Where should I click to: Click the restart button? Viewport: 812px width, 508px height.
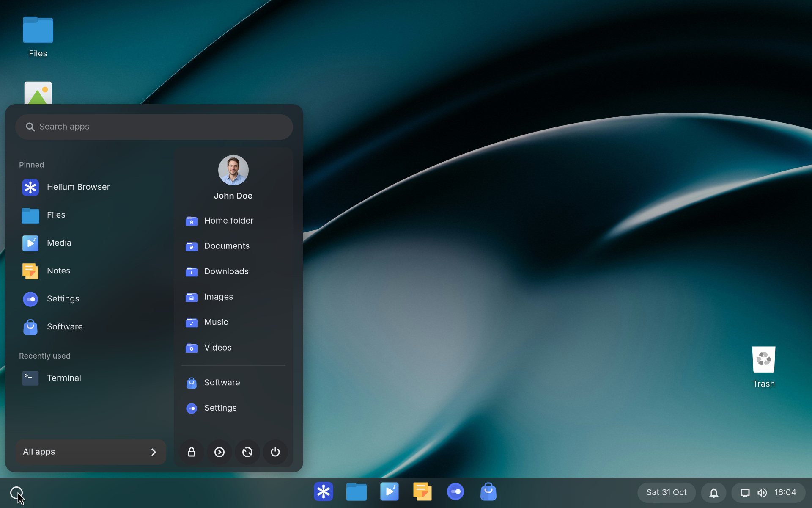click(x=247, y=452)
